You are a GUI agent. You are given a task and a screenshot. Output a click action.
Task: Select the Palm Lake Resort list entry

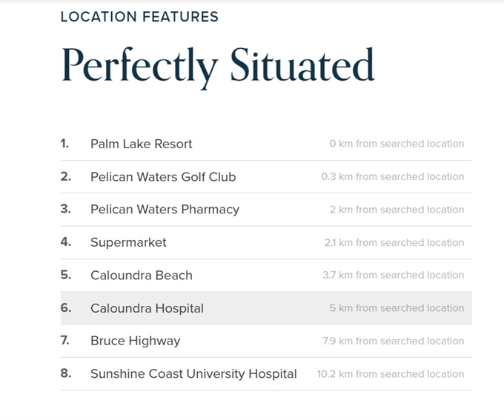click(266, 144)
